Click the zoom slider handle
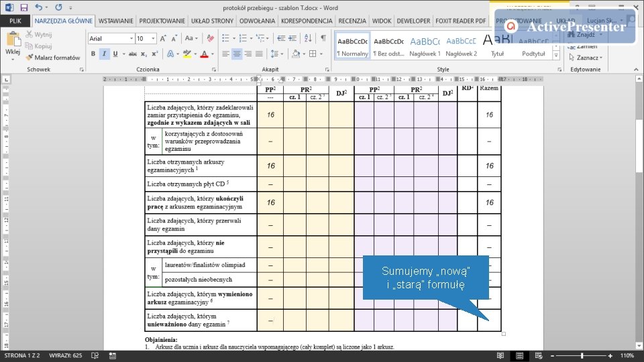The height and width of the screenshot is (362, 644). pyautogui.click(x=582, y=356)
